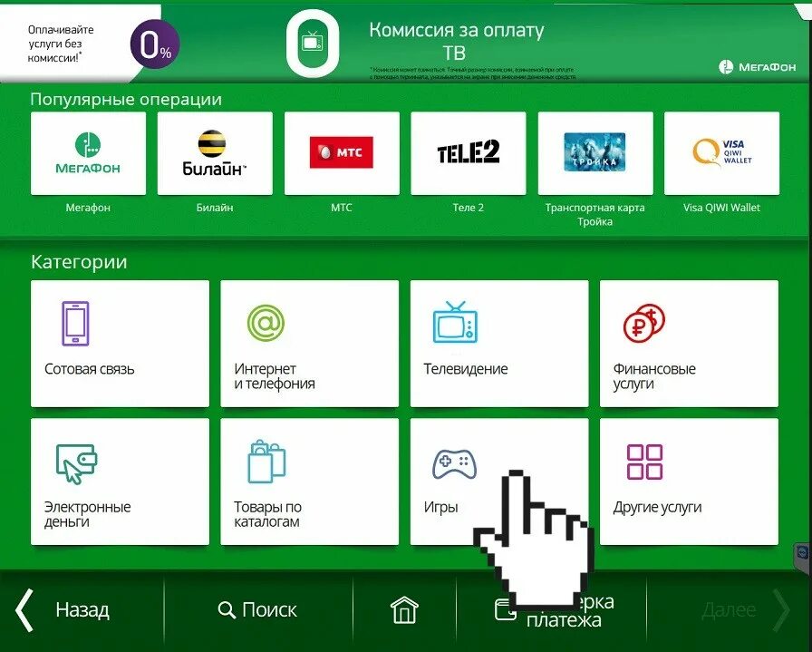
Task: Open the Финансовые услуги category
Action: point(689,344)
